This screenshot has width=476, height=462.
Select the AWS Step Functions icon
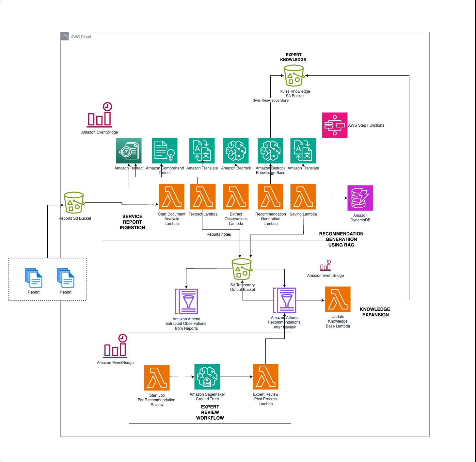[335, 125]
